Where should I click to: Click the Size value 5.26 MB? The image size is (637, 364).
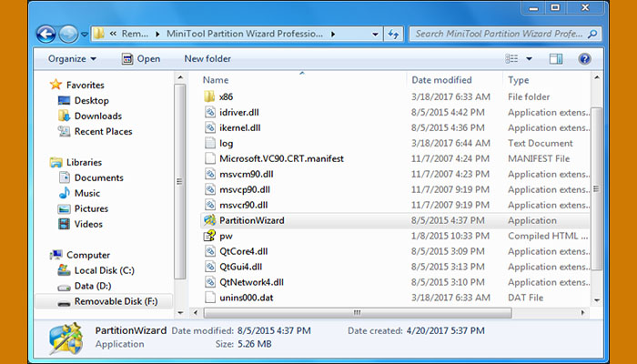(254, 344)
